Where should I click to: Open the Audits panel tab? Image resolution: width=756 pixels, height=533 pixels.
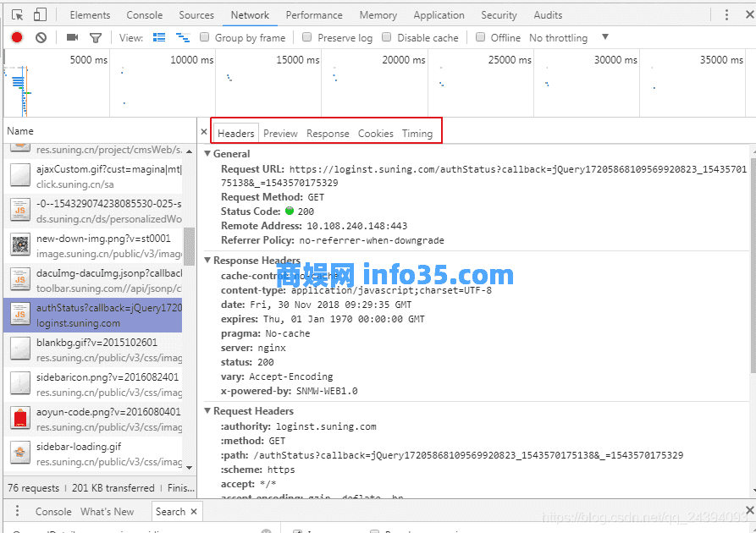point(548,15)
